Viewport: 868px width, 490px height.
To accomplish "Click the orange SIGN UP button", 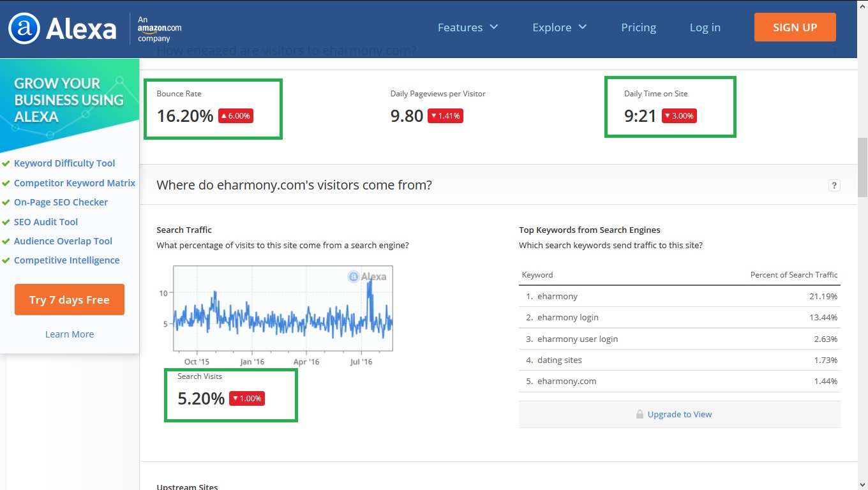I will [795, 27].
